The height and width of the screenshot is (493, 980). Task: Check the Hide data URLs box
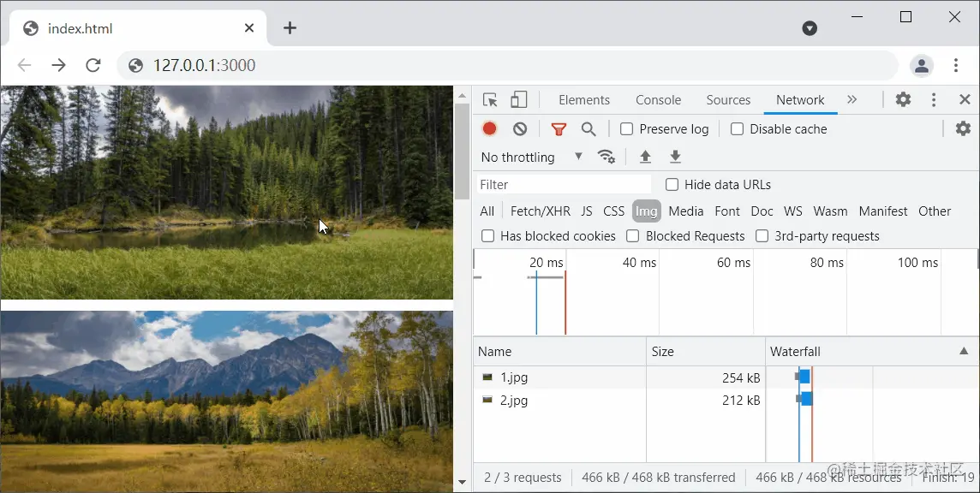pos(672,184)
